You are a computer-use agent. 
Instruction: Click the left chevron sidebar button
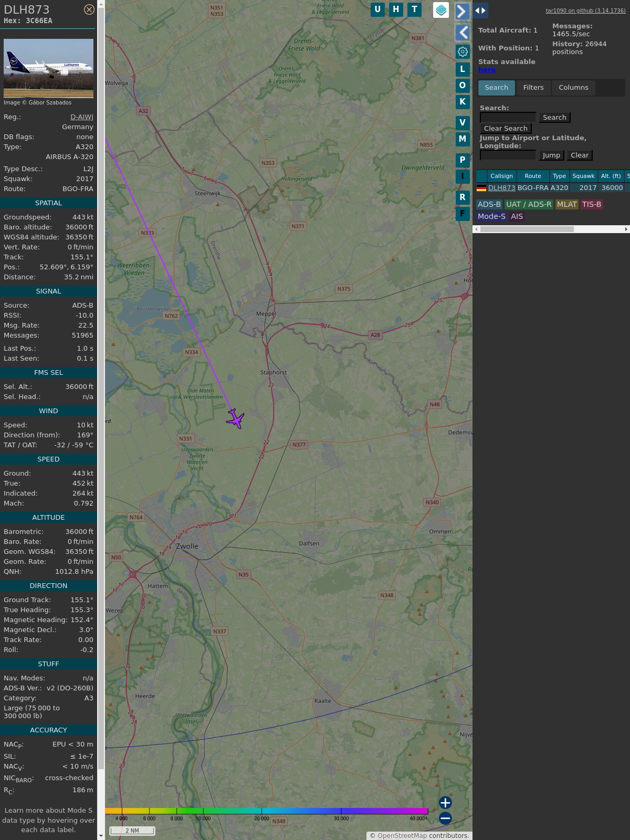(462, 33)
